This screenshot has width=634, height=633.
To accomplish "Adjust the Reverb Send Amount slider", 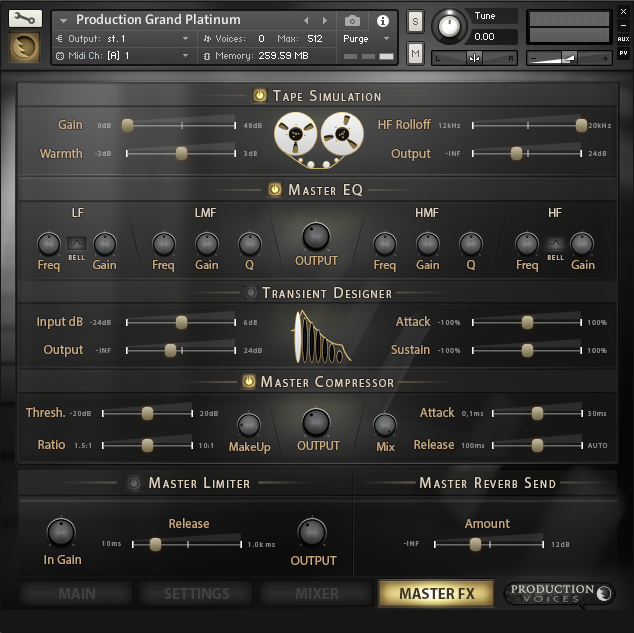I will click(x=489, y=544).
